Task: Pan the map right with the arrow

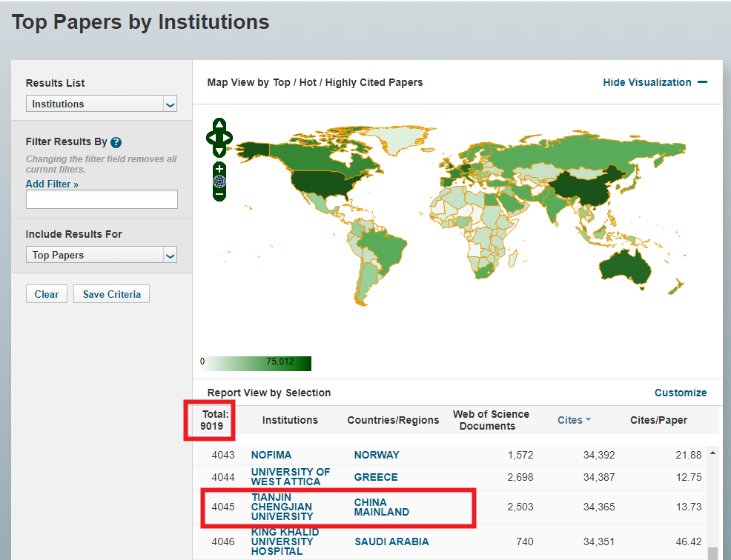Action: coord(228,138)
